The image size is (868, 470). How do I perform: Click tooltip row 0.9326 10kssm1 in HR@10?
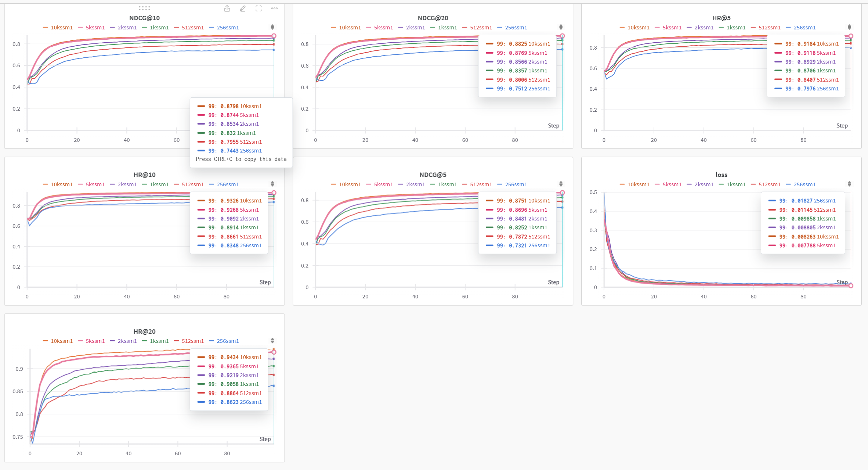[229, 201]
